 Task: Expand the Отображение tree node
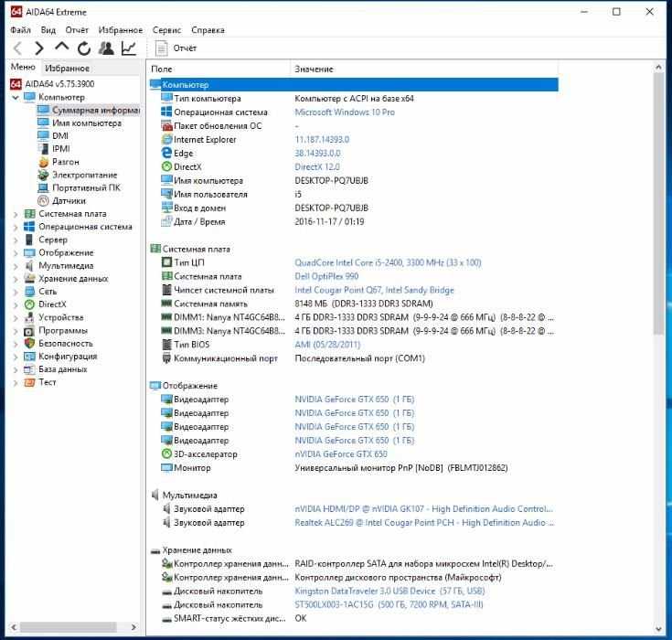tap(16, 253)
